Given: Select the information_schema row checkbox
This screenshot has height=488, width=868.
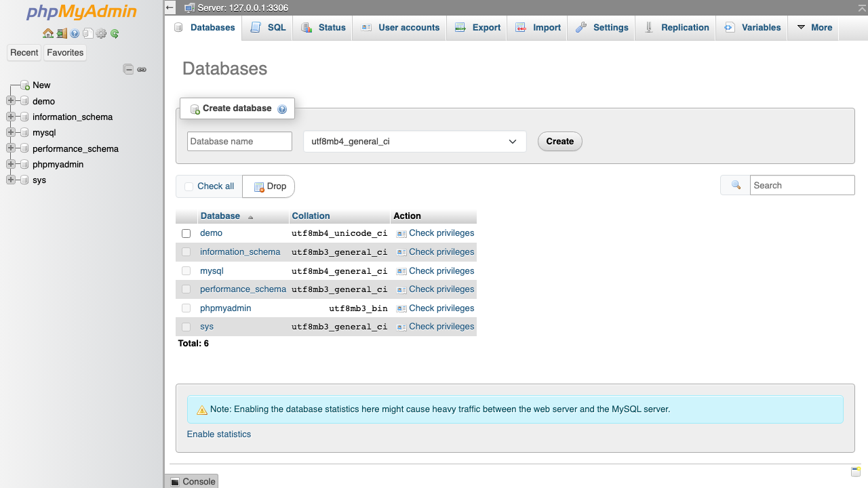Looking at the screenshot, I should 186,252.
